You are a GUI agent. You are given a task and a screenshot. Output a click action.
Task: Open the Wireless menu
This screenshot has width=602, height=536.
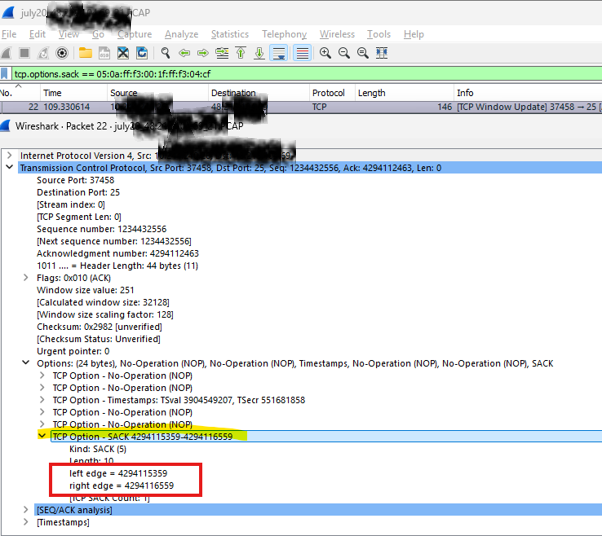point(337,34)
